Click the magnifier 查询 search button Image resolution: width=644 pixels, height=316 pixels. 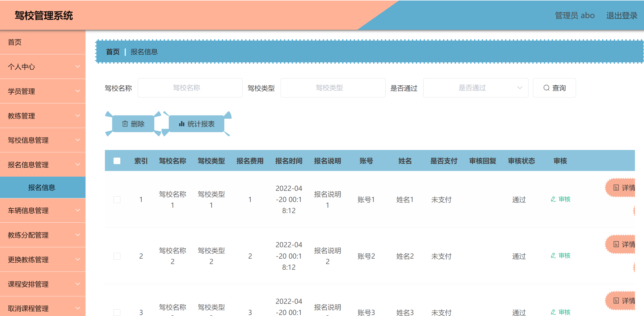554,88
